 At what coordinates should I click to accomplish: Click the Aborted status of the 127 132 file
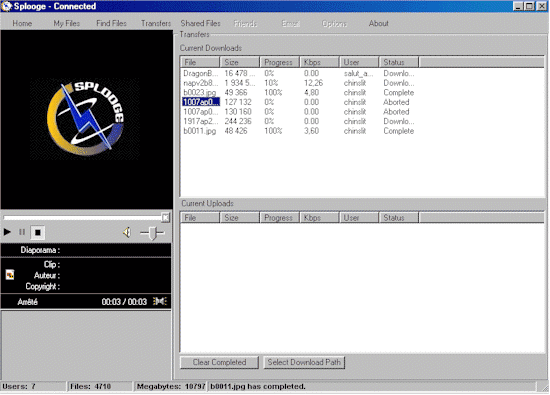click(x=396, y=102)
